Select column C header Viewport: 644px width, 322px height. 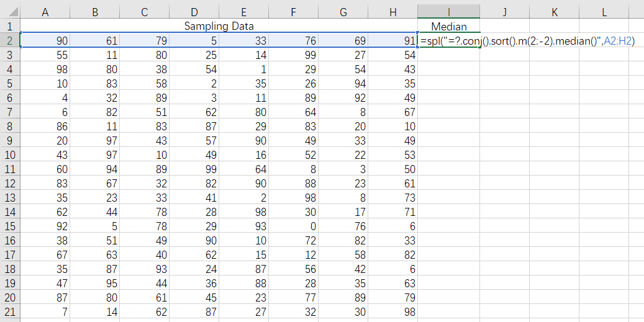click(144, 12)
